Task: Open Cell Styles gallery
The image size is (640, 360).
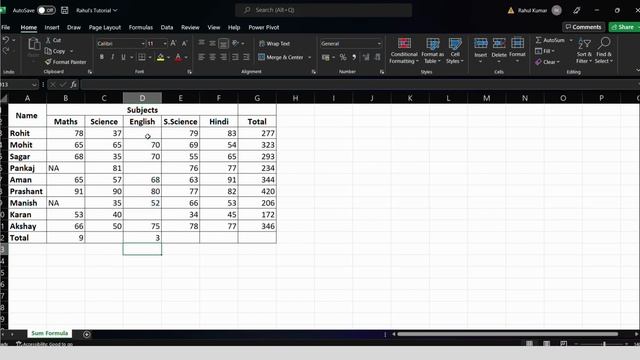Action: pyautogui.click(x=455, y=50)
